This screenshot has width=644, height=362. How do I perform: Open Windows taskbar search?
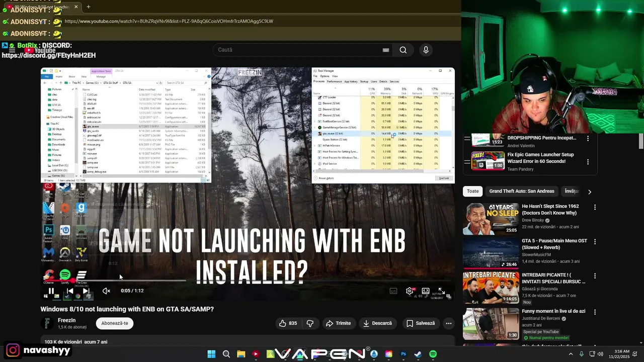226,354
